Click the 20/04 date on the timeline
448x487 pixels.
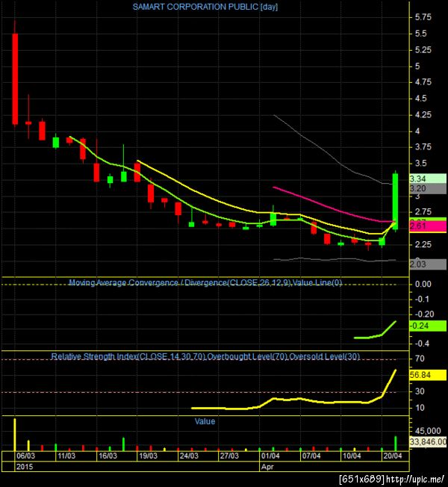(393, 456)
